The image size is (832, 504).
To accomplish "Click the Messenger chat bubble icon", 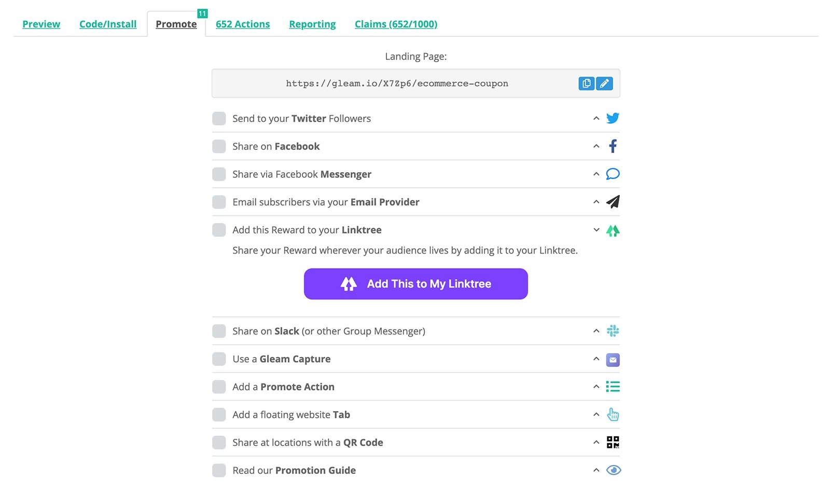I will pyautogui.click(x=613, y=174).
